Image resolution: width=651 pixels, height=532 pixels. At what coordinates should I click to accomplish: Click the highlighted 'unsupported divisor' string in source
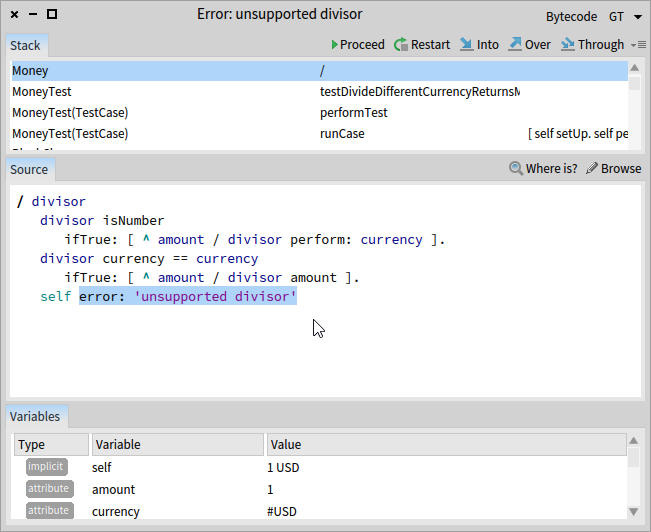point(215,297)
